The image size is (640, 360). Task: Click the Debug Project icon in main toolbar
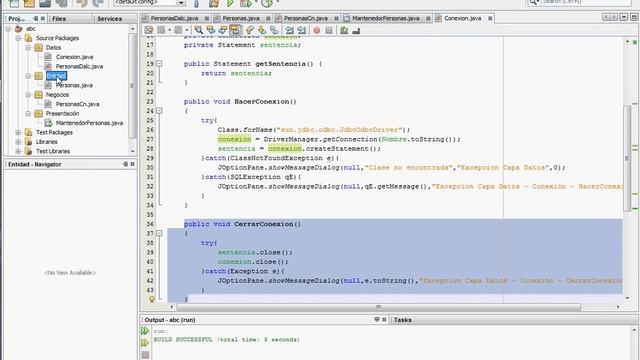pyautogui.click(x=246, y=3)
